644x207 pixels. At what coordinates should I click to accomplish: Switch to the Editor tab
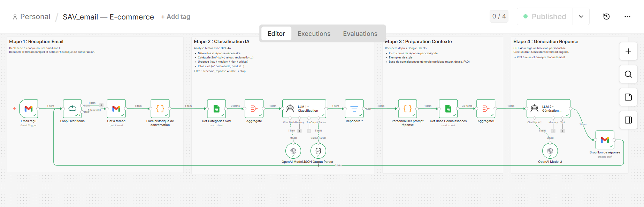point(276,33)
